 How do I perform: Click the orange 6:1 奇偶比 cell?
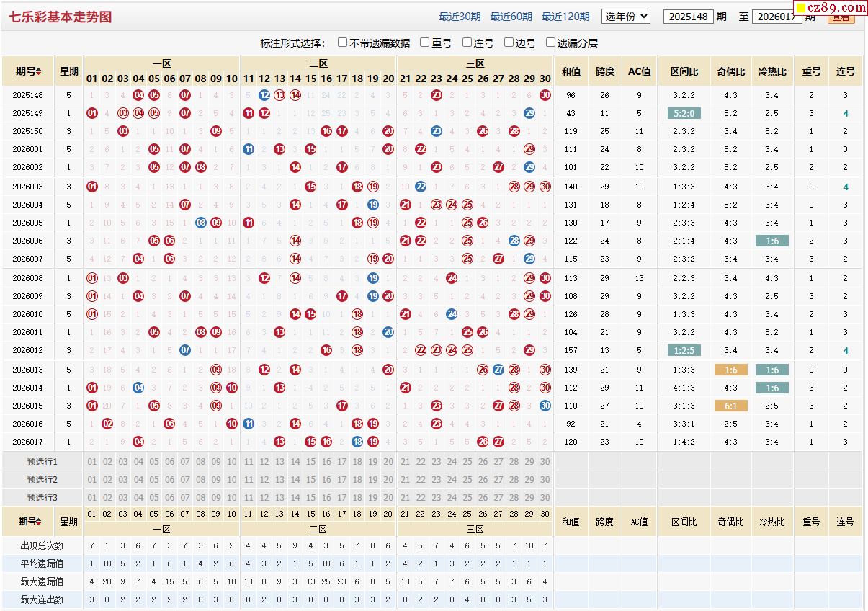tap(730, 406)
